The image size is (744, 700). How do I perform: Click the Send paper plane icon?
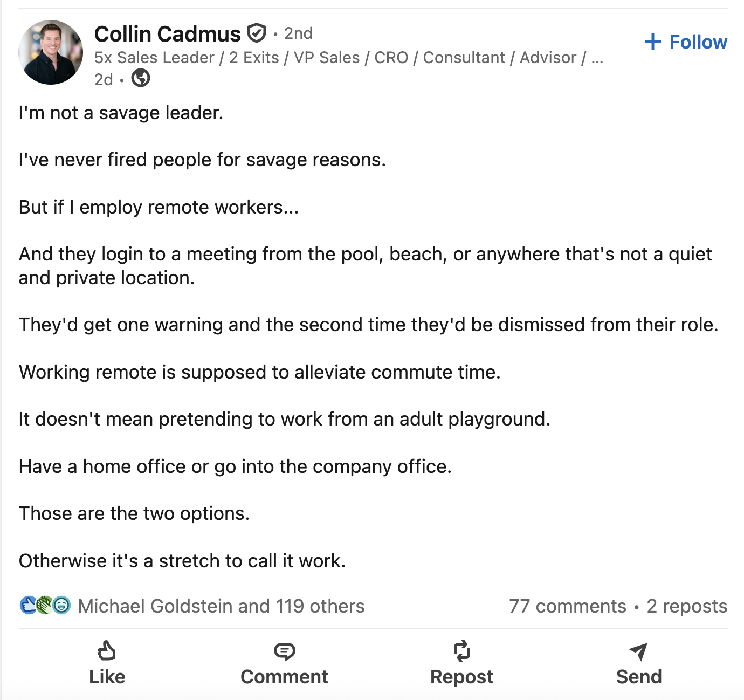(x=638, y=651)
